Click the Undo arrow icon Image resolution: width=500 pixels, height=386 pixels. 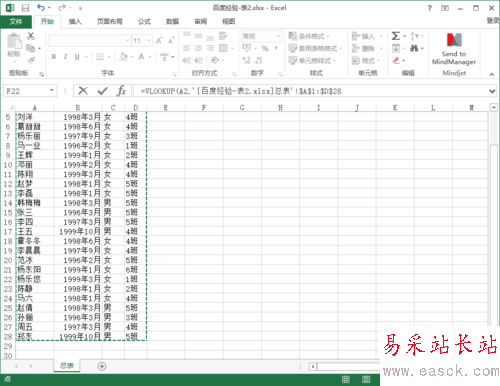[x=41, y=7]
